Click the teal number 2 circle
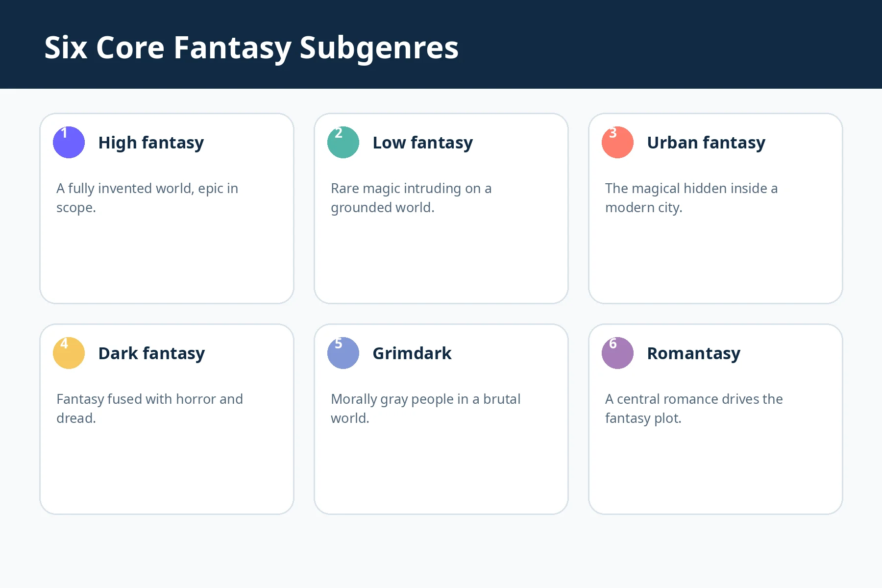 click(x=343, y=142)
